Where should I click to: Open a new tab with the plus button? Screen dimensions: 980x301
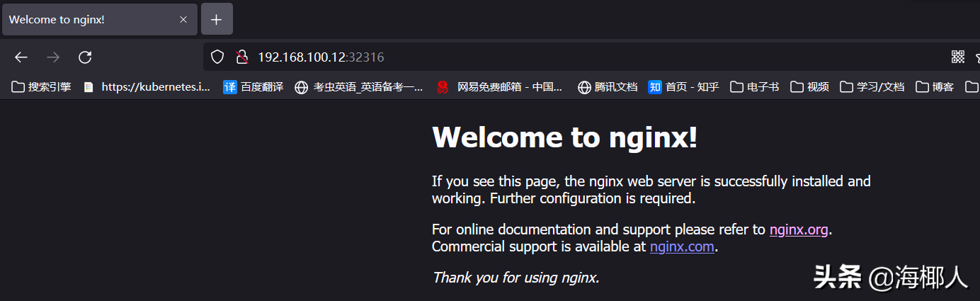(x=217, y=19)
